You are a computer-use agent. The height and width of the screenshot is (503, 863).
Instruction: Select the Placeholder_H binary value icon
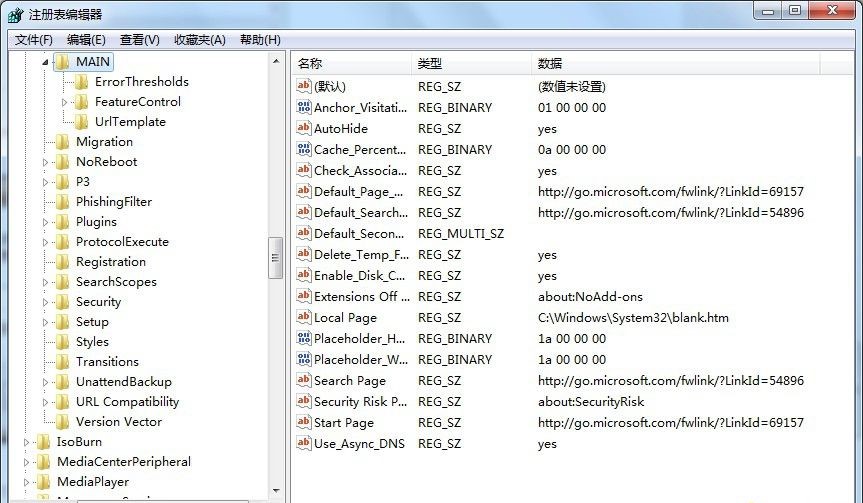click(x=304, y=339)
